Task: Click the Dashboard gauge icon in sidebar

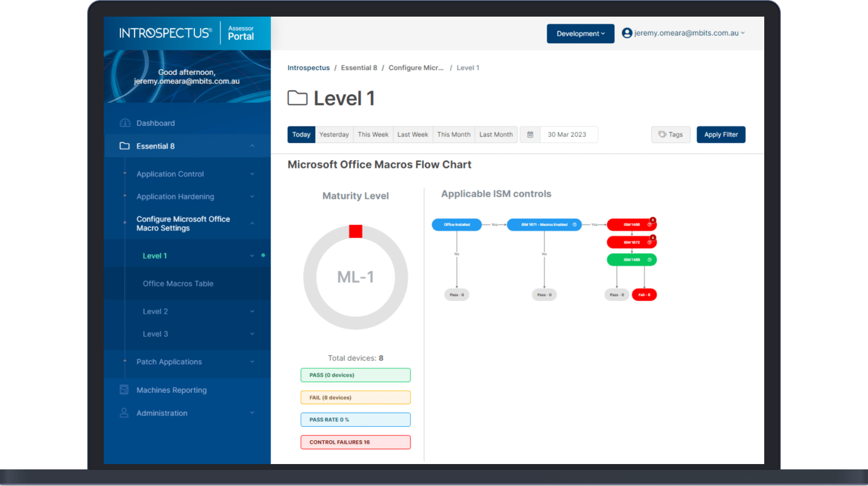Action: 125,123
